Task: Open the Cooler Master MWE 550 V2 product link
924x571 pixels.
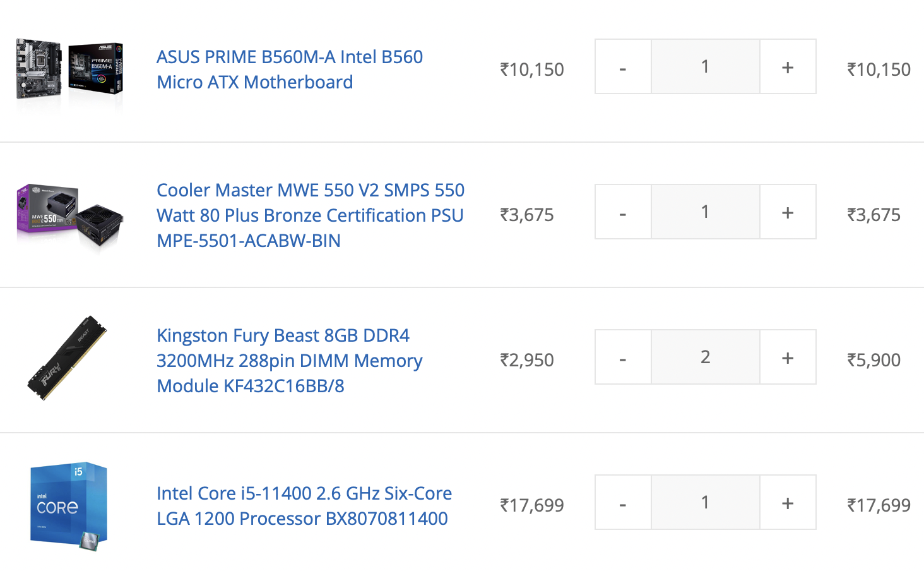Action: coord(311,215)
